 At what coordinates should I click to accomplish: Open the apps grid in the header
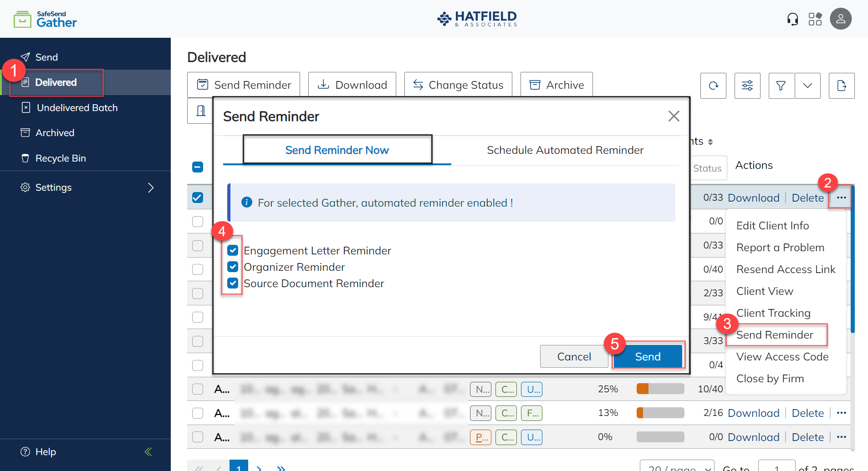(x=815, y=19)
